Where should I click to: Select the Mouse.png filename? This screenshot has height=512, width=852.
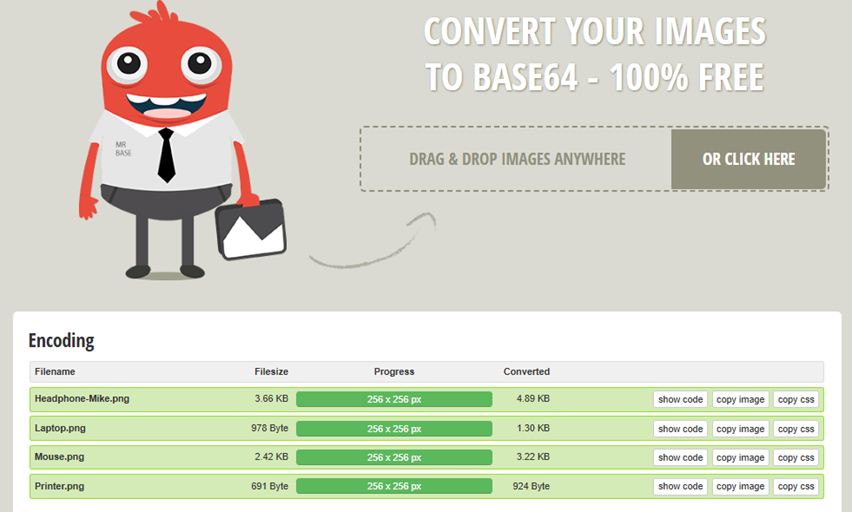(x=59, y=457)
